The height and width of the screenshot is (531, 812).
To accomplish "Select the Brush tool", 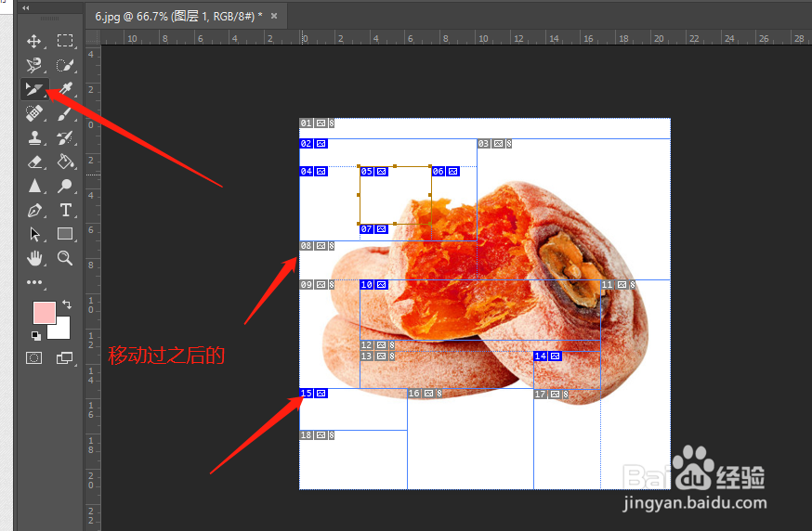I will [x=65, y=113].
